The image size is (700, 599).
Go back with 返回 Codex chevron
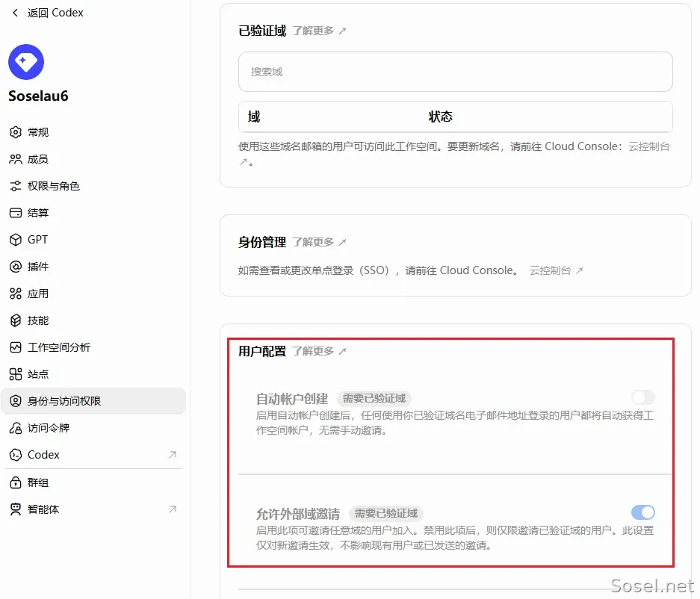[x=15, y=13]
